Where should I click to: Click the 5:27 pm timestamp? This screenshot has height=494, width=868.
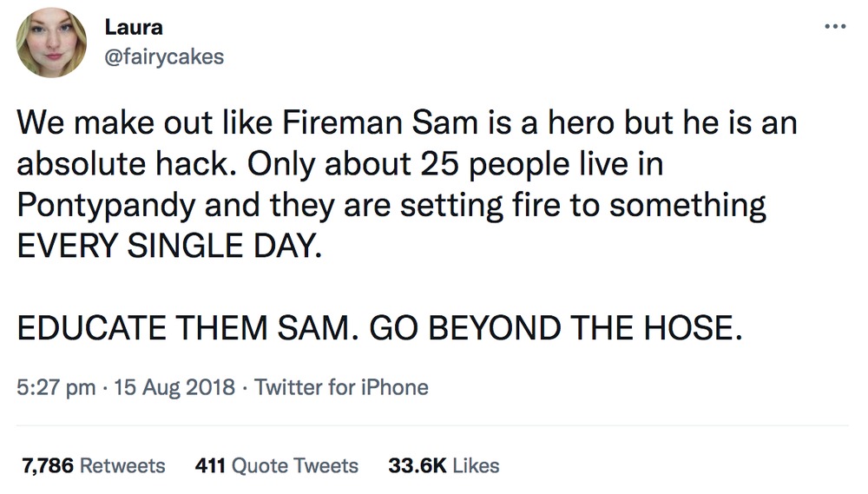coord(56,386)
